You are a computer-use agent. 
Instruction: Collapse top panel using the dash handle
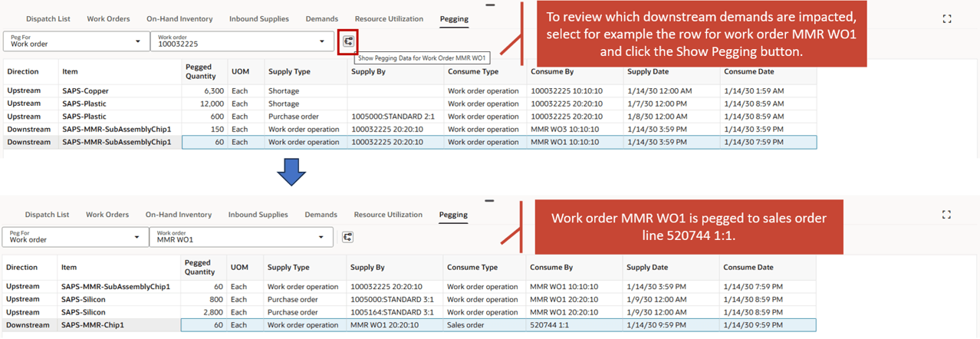point(491,5)
